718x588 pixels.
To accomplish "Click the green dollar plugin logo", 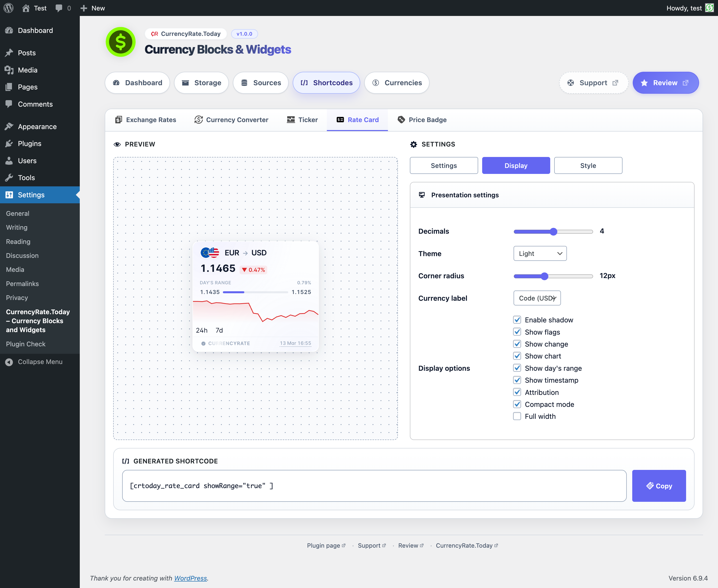I will pyautogui.click(x=120, y=42).
